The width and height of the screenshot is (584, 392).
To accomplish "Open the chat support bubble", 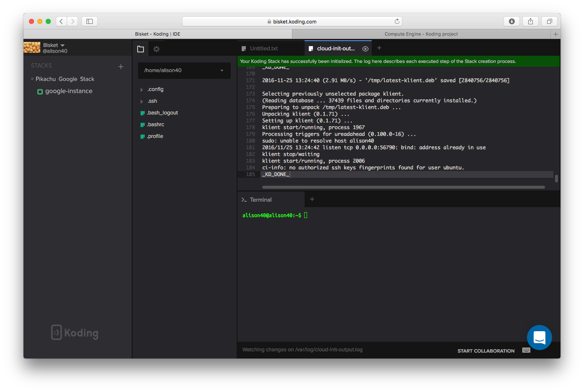I will [x=540, y=337].
